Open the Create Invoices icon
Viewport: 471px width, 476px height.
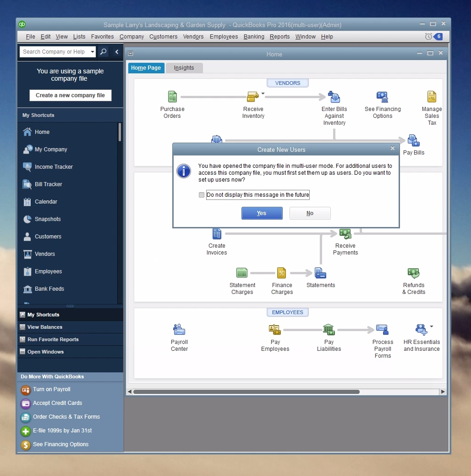click(x=217, y=234)
